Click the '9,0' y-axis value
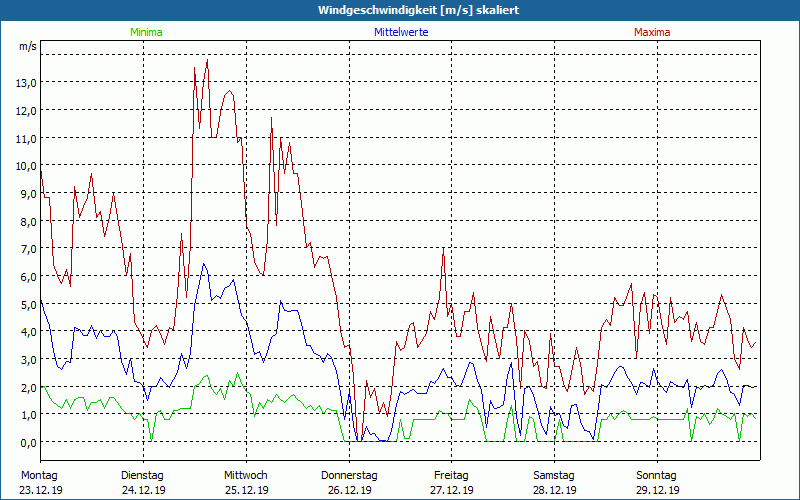800x500 pixels. (x=28, y=194)
